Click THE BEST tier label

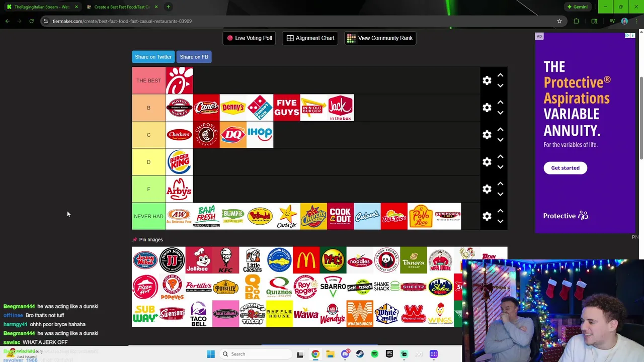click(148, 80)
